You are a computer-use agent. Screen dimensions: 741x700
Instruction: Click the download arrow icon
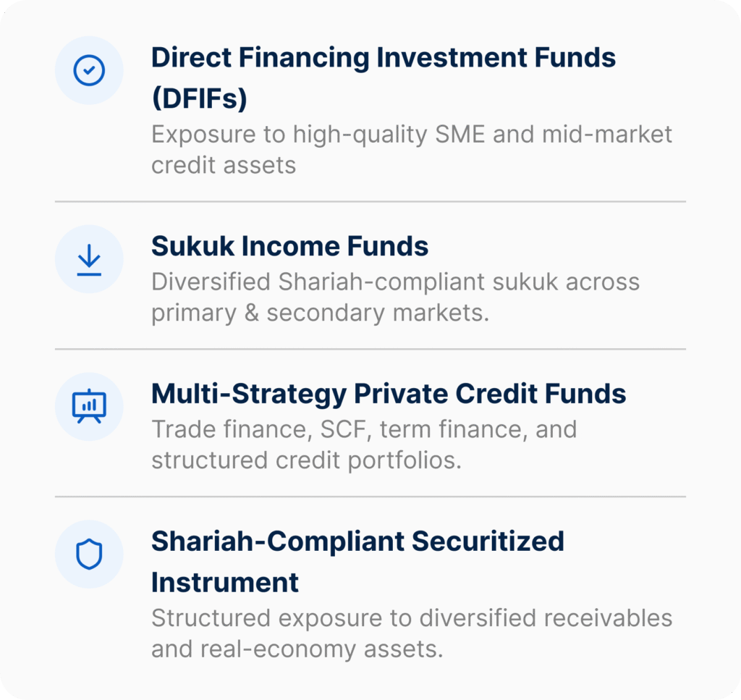[90, 259]
